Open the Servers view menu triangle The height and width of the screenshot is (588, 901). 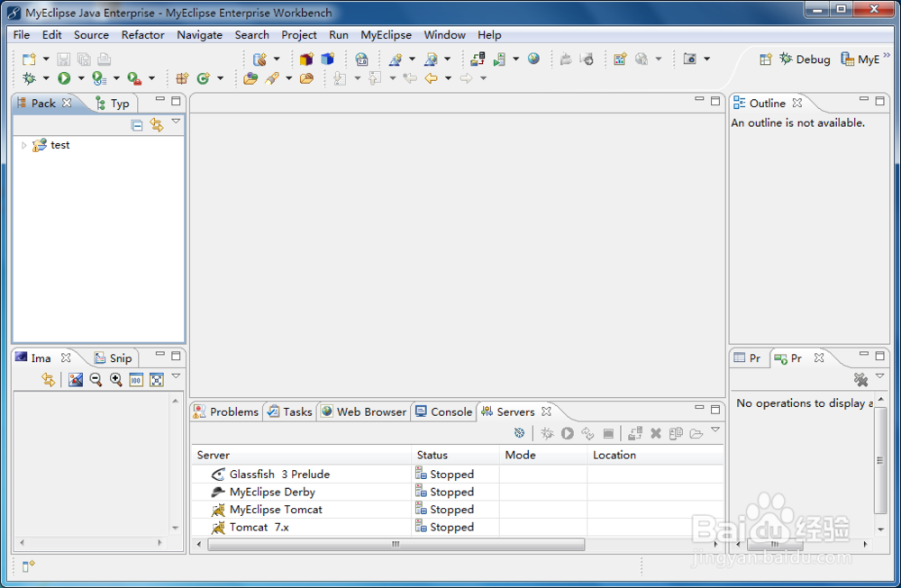pyautogui.click(x=715, y=430)
